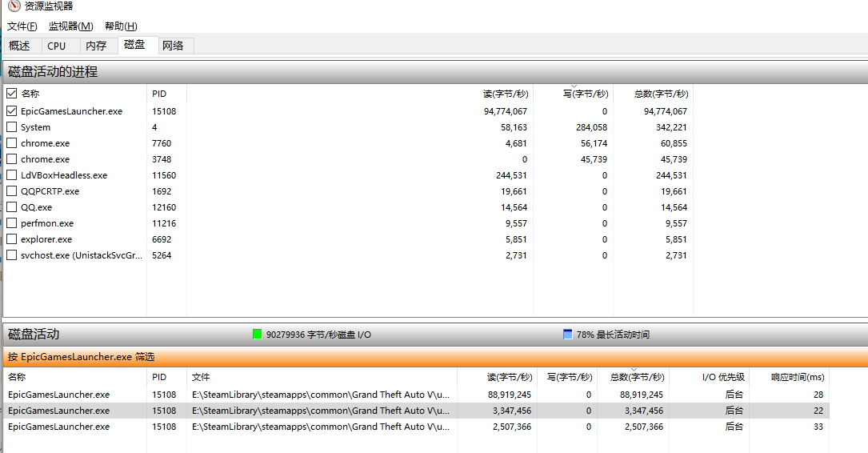Select the explorer.exe process name
Screen dimensions: 868x453
tap(46, 239)
